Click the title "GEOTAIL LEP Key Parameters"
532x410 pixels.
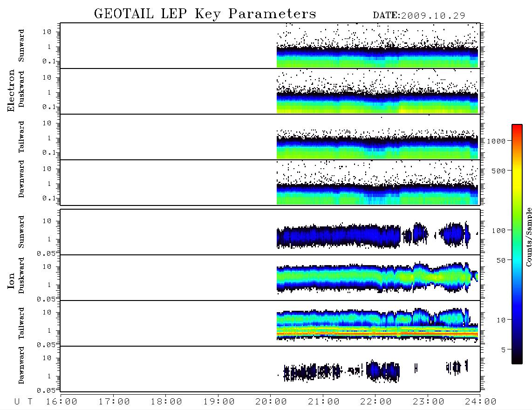[x=205, y=14]
